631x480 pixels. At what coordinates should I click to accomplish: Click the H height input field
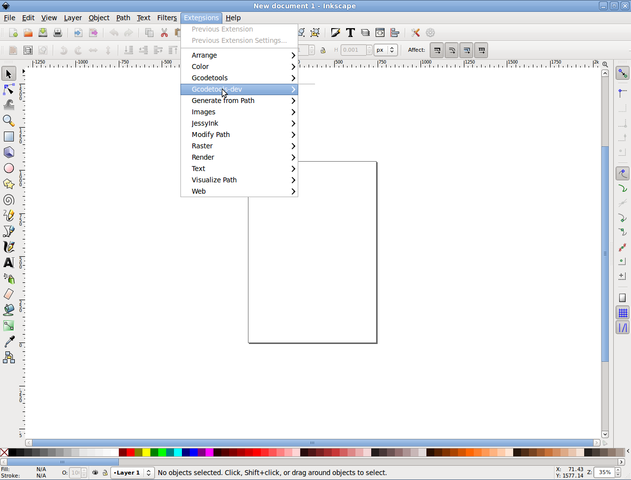point(354,50)
